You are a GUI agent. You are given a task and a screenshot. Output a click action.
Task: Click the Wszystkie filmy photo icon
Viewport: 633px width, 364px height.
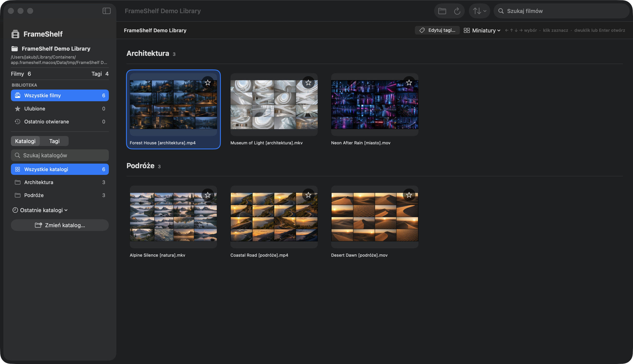pos(18,96)
